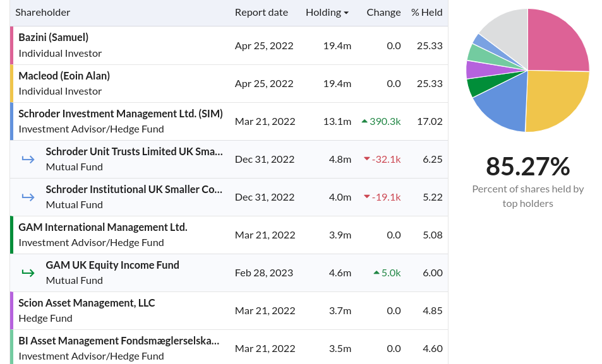
Task: Click the Hedge Fund label under Scion
Action: click(45, 319)
